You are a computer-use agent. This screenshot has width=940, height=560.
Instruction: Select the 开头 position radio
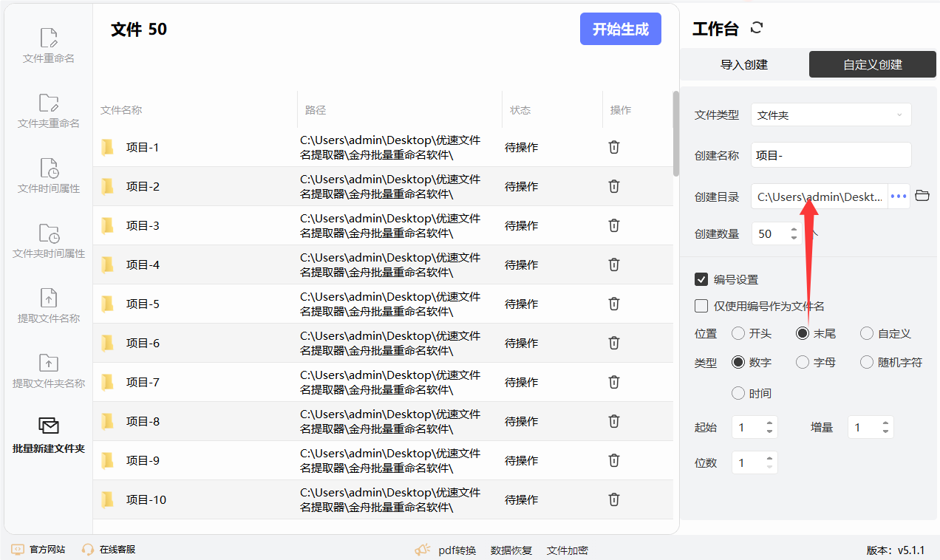pos(738,333)
